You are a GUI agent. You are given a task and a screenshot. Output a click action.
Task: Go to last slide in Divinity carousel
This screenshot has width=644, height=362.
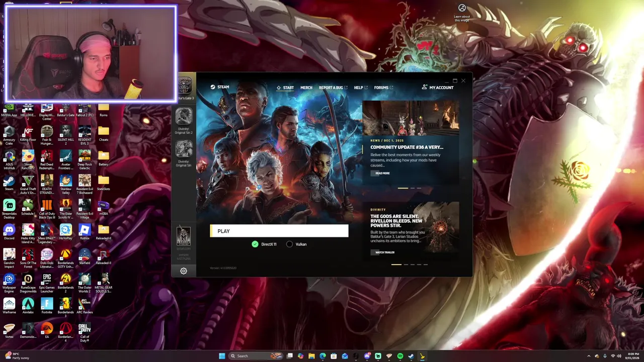426,264
